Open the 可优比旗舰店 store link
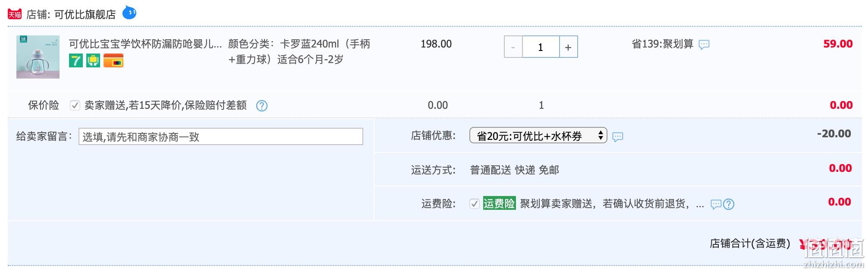The image size is (868, 272). pyautogui.click(x=85, y=15)
